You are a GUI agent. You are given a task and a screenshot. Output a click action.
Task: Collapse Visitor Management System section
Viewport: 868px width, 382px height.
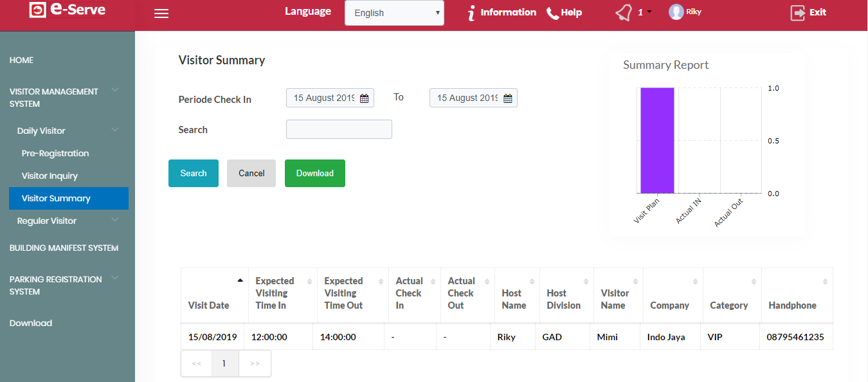[115, 90]
